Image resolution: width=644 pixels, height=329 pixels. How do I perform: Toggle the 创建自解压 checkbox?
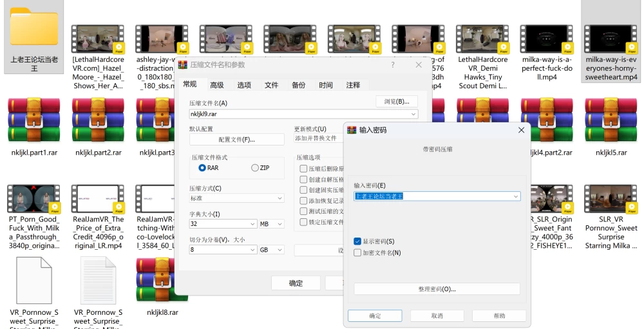coord(303,179)
